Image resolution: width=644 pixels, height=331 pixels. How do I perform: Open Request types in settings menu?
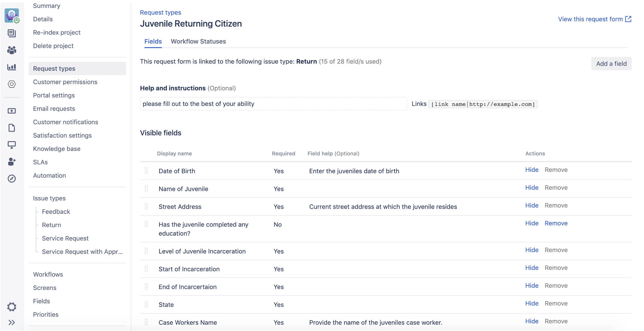click(77, 69)
